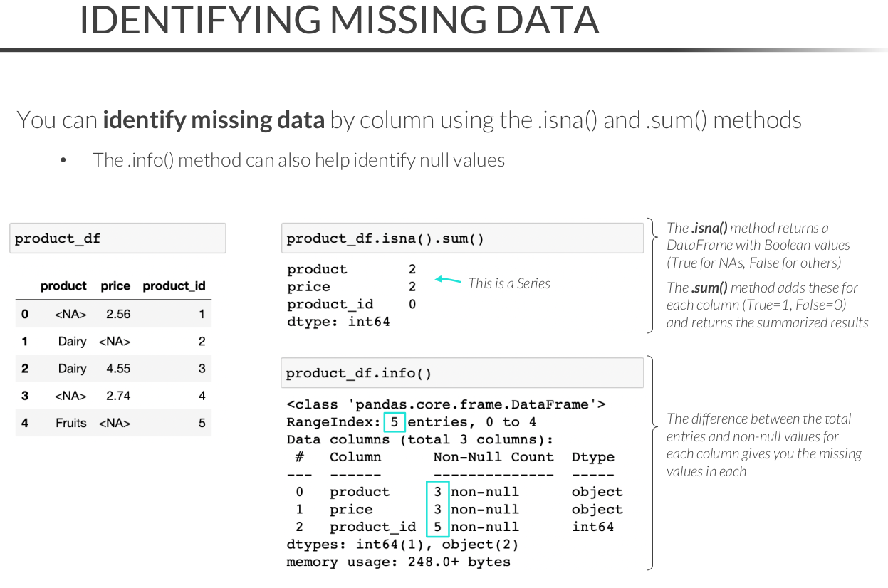Click the product_df.info() code cell

(461, 373)
